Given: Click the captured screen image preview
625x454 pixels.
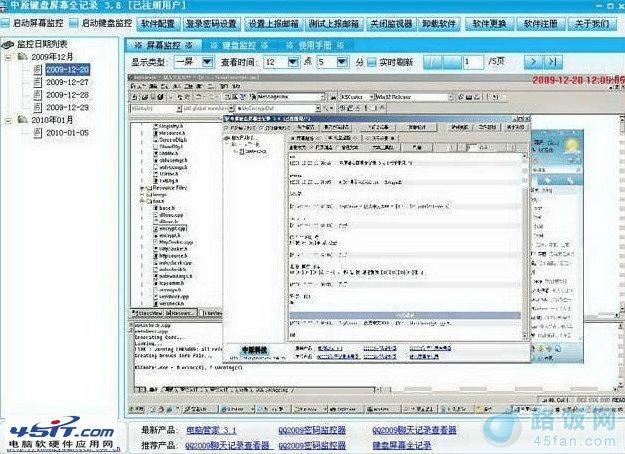Looking at the screenshot, I should click(x=375, y=244).
